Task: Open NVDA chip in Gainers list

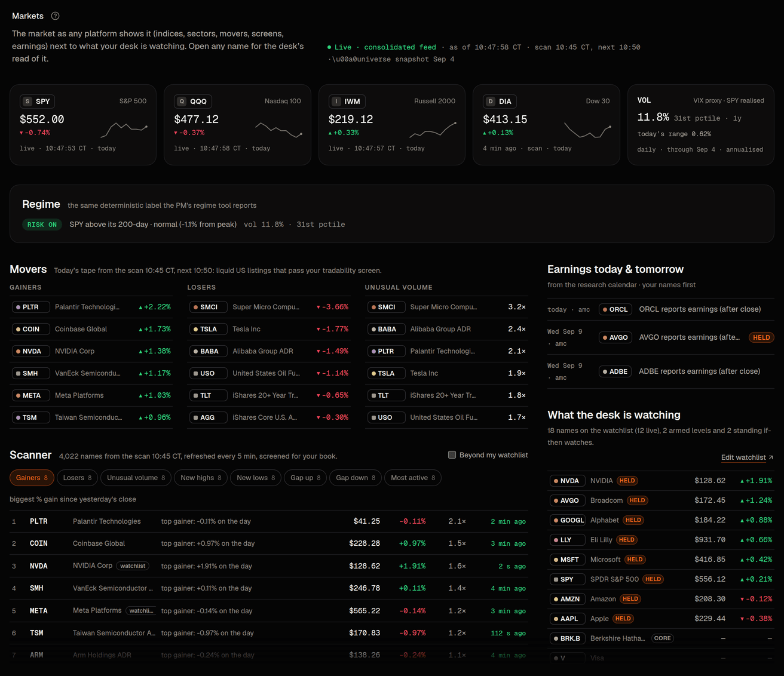Action: pos(30,351)
